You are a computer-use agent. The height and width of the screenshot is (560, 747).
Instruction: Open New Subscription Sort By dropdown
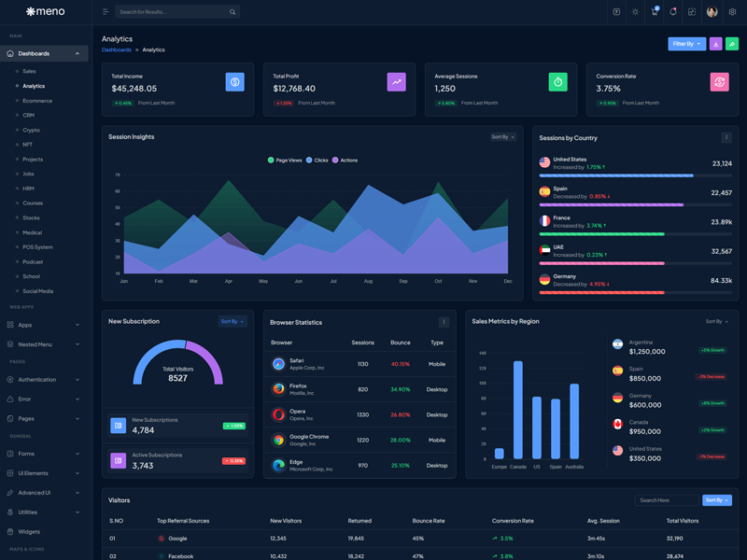(233, 321)
